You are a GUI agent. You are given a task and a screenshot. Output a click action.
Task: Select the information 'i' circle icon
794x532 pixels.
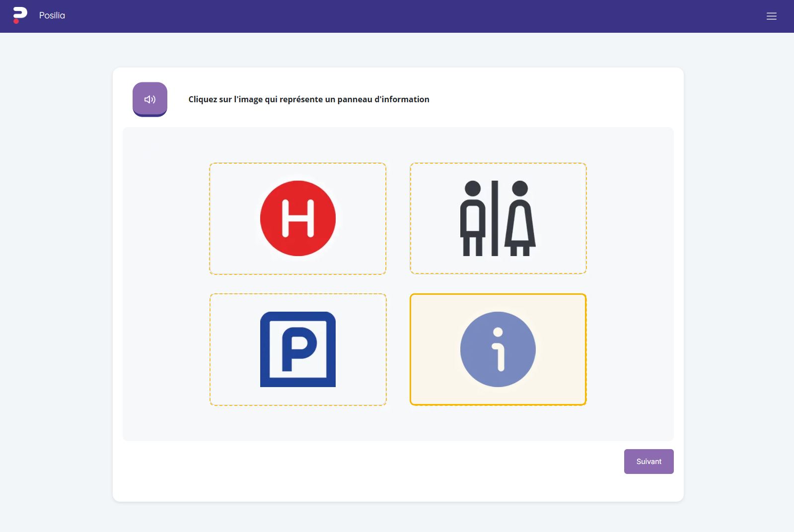pos(498,349)
